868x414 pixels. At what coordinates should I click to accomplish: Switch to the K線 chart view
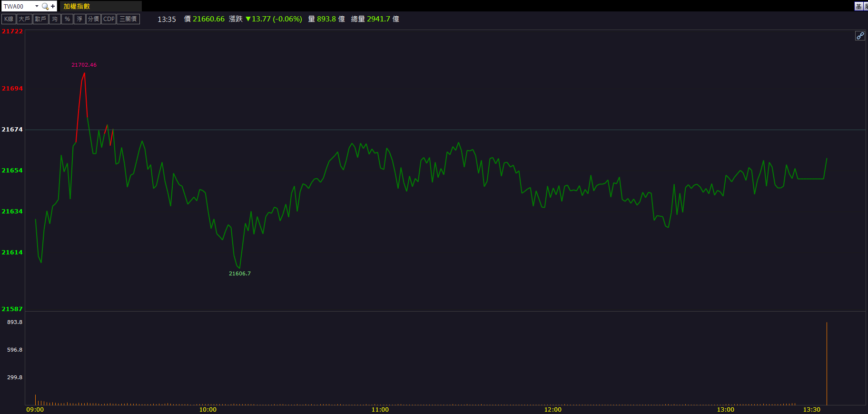pos(9,19)
